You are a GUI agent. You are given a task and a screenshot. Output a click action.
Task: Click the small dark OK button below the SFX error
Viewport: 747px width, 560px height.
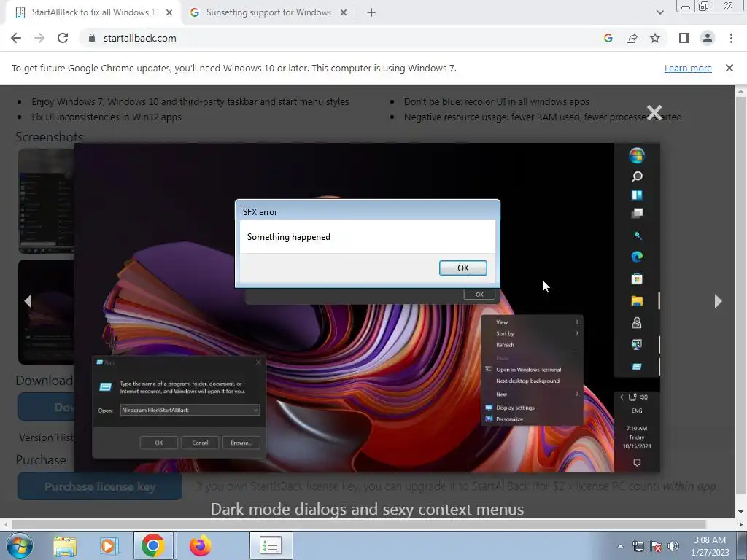point(479,295)
